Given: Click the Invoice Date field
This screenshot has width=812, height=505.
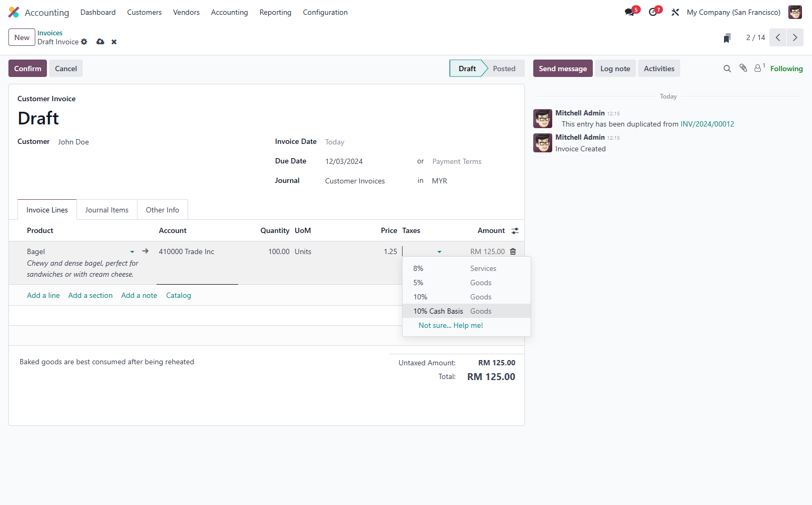Looking at the screenshot, I should 335,142.
